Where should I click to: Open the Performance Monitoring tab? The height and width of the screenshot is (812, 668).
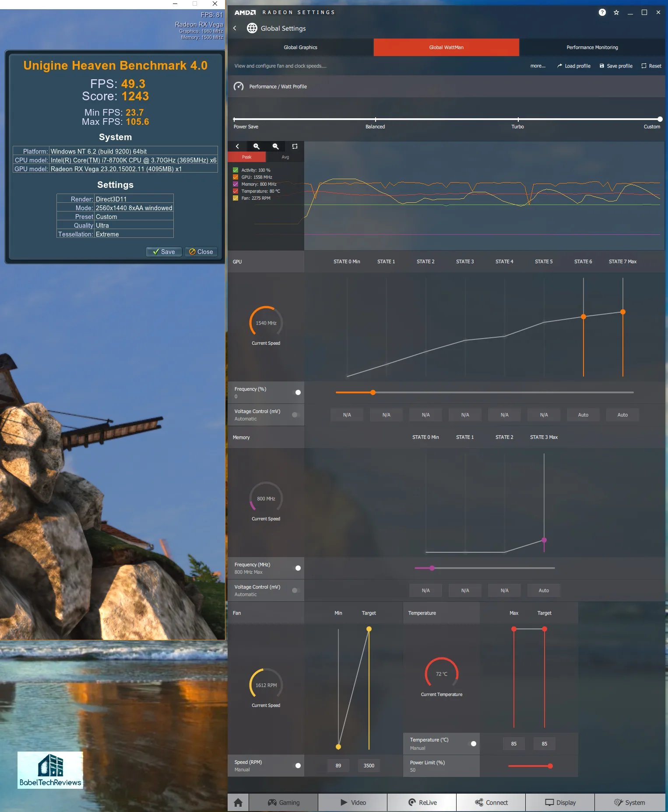pyautogui.click(x=592, y=47)
